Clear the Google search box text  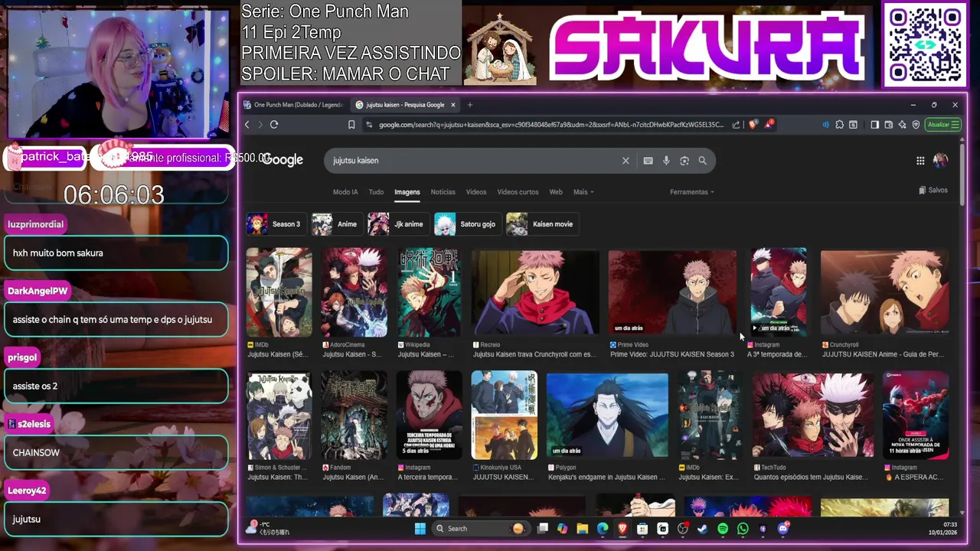(x=626, y=161)
